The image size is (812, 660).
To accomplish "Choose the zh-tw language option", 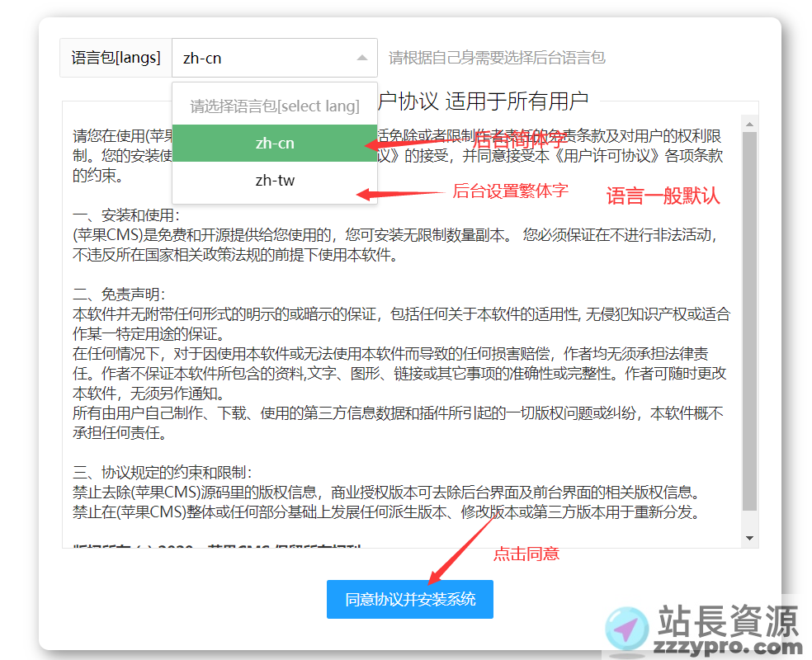I will pyautogui.click(x=275, y=180).
